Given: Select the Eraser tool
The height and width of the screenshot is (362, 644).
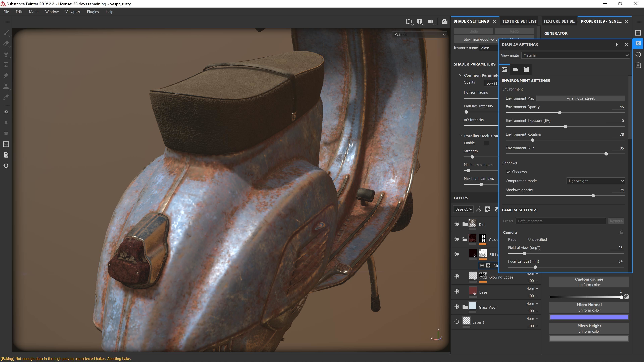Looking at the screenshot, I should 6,44.
